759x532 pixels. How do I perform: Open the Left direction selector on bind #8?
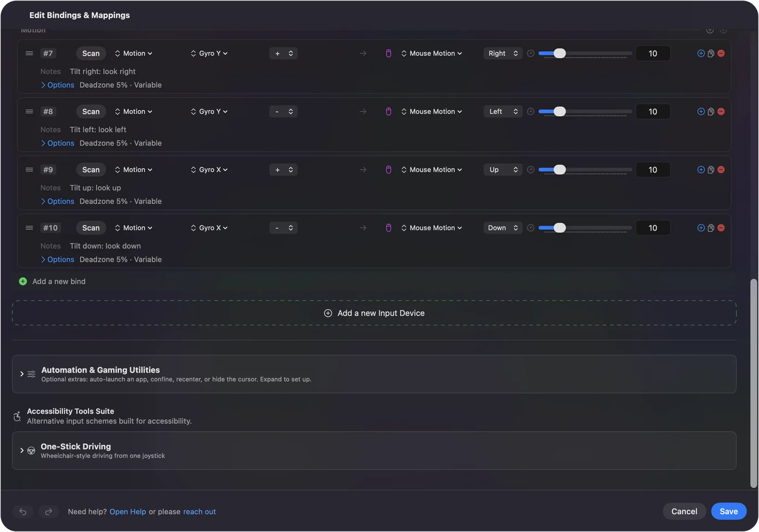[x=503, y=111]
